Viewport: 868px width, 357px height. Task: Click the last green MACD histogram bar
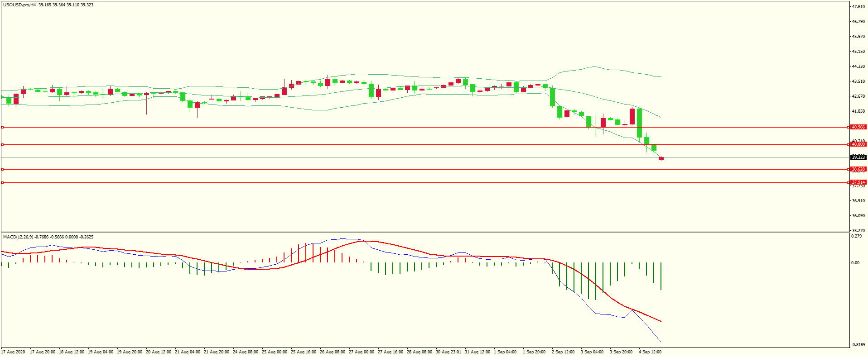tap(661, 276)
